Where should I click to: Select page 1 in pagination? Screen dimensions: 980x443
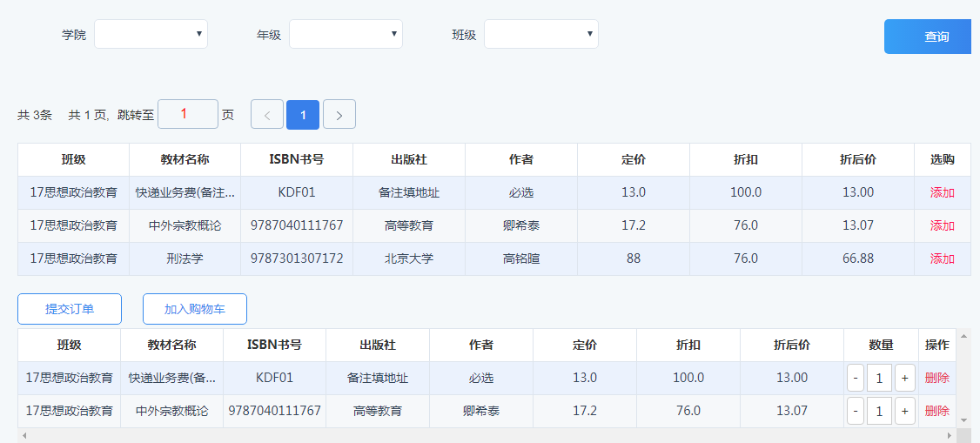click(303, 115)
